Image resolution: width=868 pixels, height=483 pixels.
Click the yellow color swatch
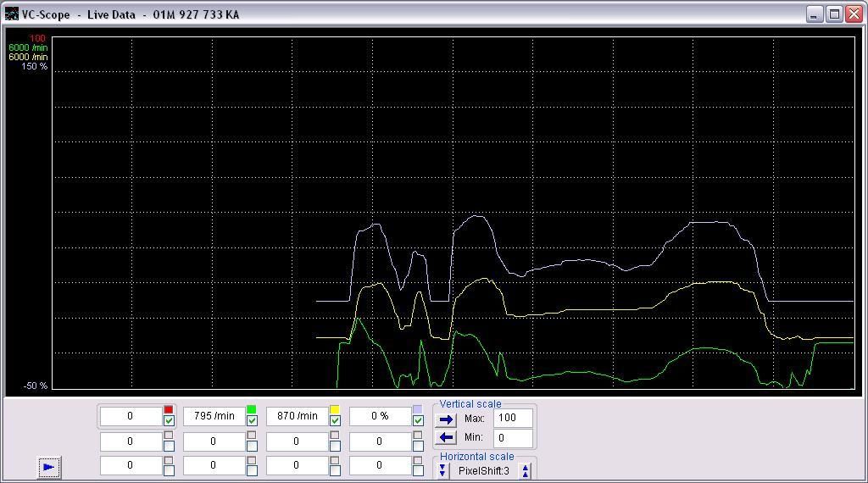coord(334,409)
